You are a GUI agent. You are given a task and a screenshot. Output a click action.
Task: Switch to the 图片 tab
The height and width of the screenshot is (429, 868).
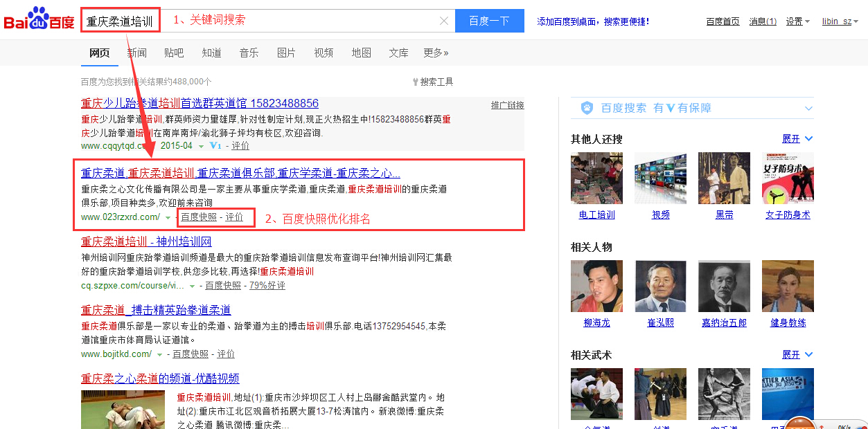pyautogui.click(x=286, y=53)
